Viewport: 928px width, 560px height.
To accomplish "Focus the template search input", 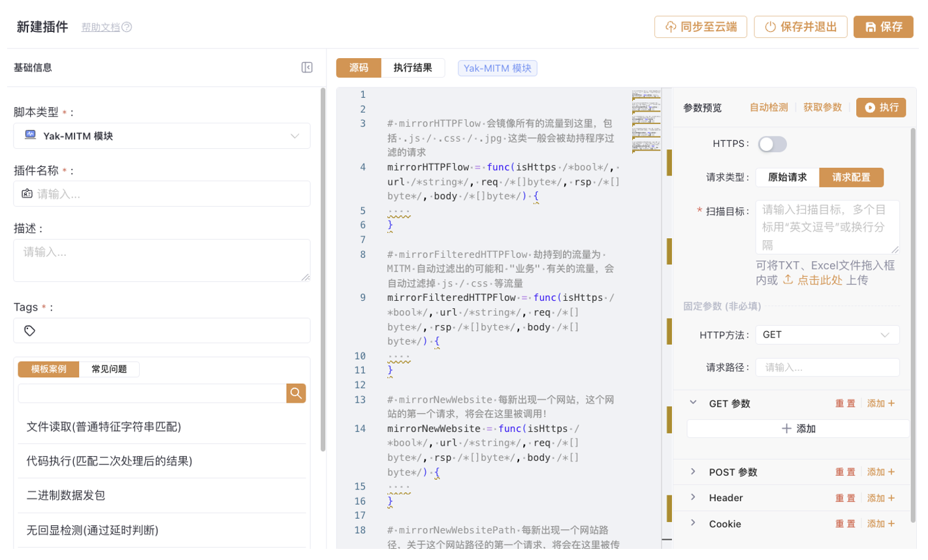I will click(x=152, y=393).
